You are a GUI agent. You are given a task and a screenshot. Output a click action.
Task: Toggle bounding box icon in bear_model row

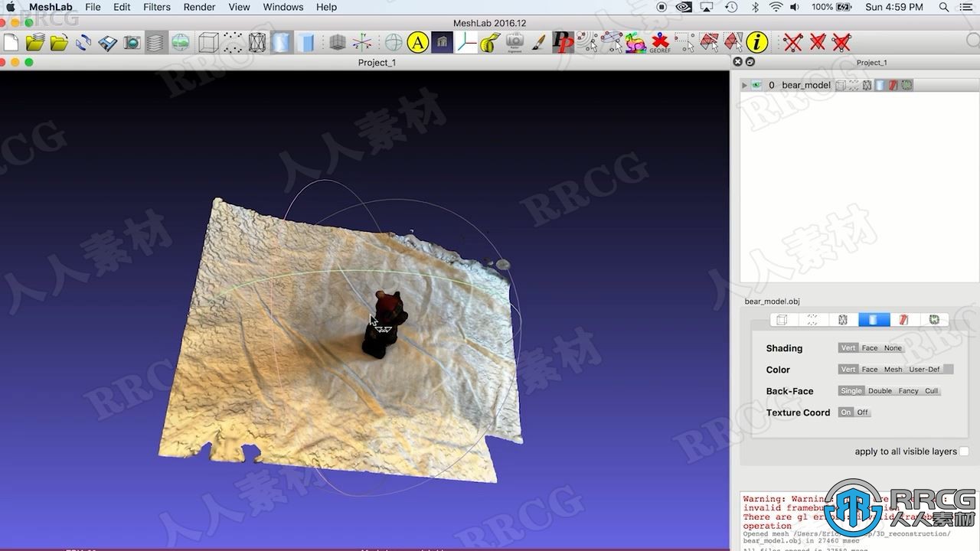(840, 85)
